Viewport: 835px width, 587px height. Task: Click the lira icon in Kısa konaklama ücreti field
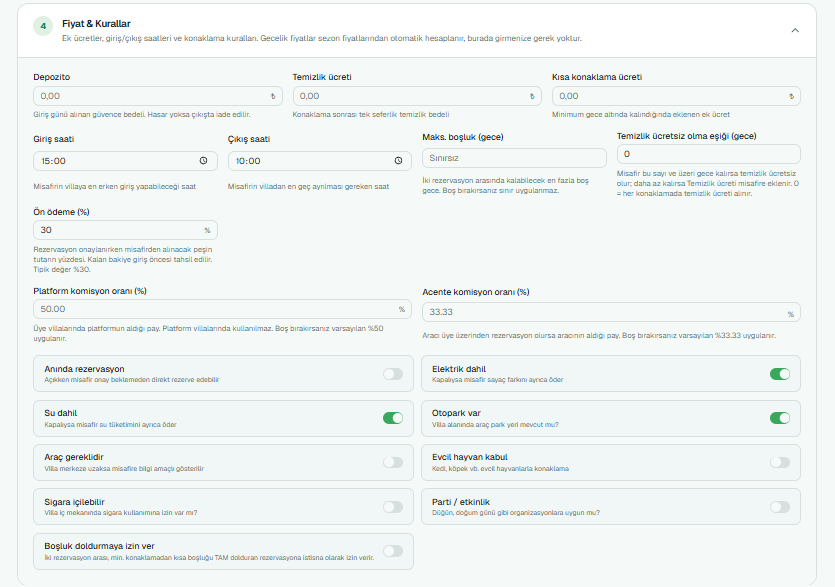click(791, 96)
